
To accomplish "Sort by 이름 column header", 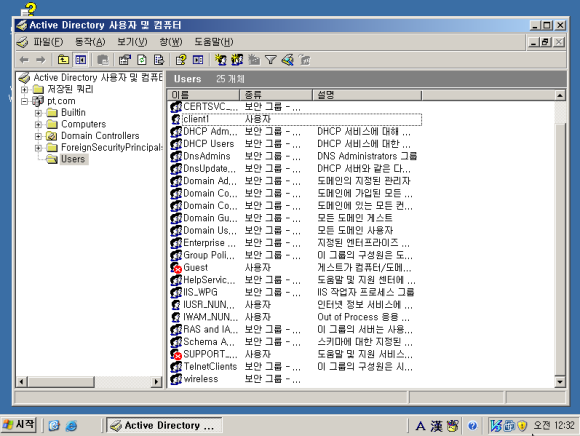I will click(203, 95).
